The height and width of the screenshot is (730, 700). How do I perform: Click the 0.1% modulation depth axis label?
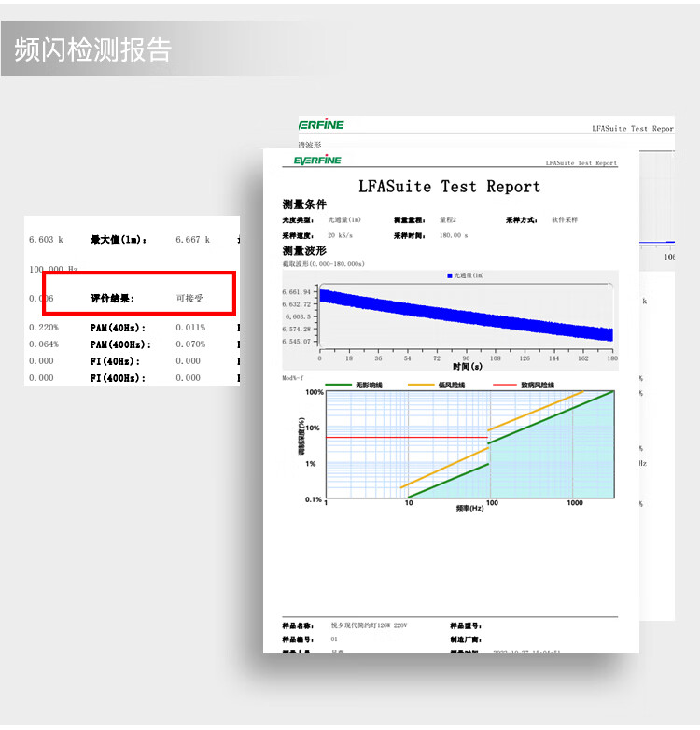pyautogui.click(x=314, y=499)
